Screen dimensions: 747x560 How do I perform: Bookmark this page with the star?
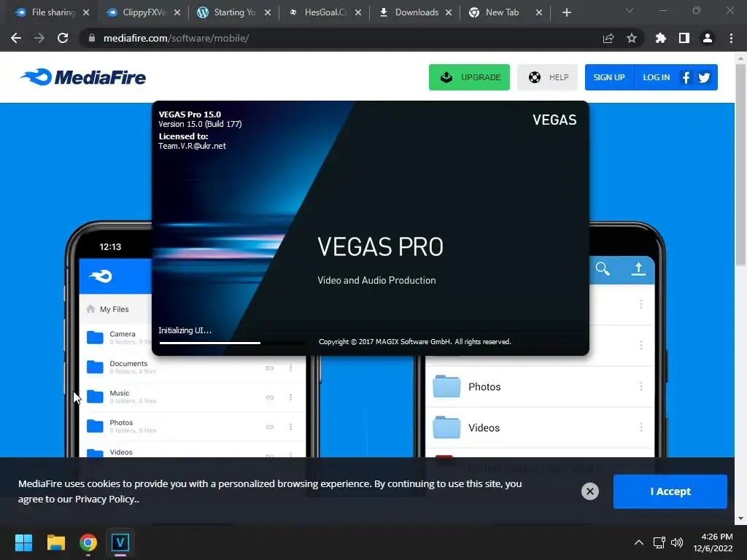tap(632, 38)
